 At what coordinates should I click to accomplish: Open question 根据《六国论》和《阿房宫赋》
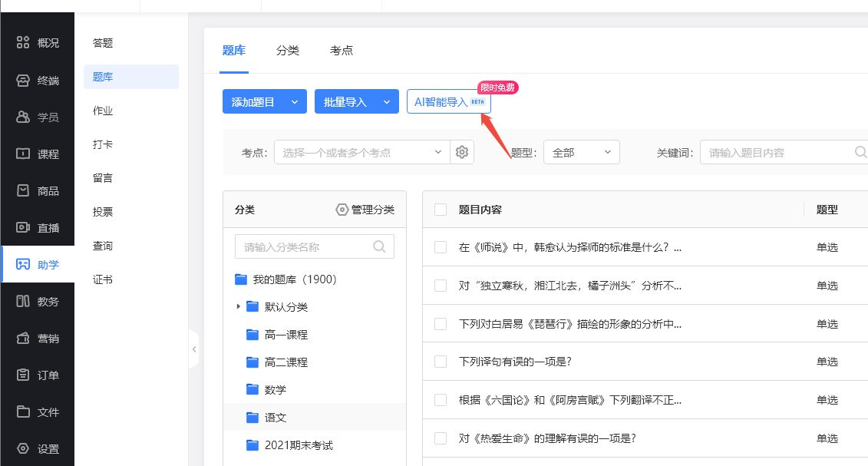[x=569, y=399]
